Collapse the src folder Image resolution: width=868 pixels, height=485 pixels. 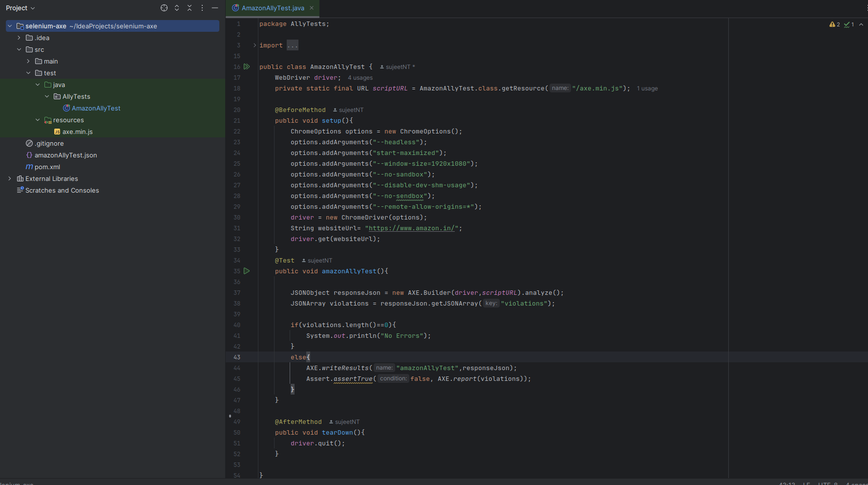click(x=19, y=49)
